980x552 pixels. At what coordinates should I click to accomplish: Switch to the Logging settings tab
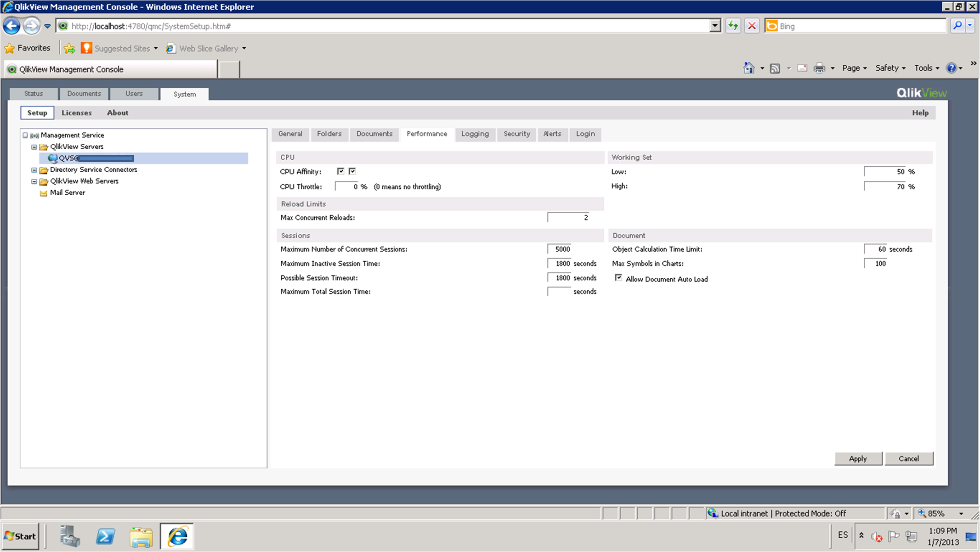pyautogui.click(x=475, y=134)
